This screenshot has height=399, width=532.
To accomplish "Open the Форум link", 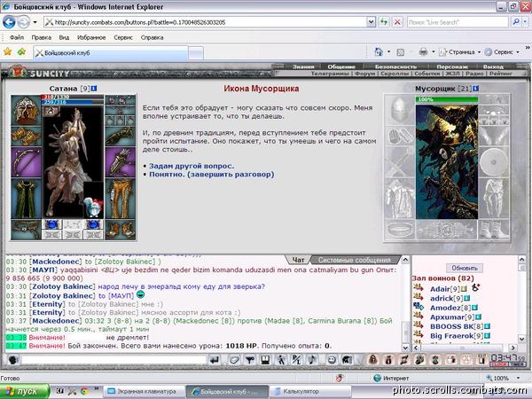I will pos(364,74).
